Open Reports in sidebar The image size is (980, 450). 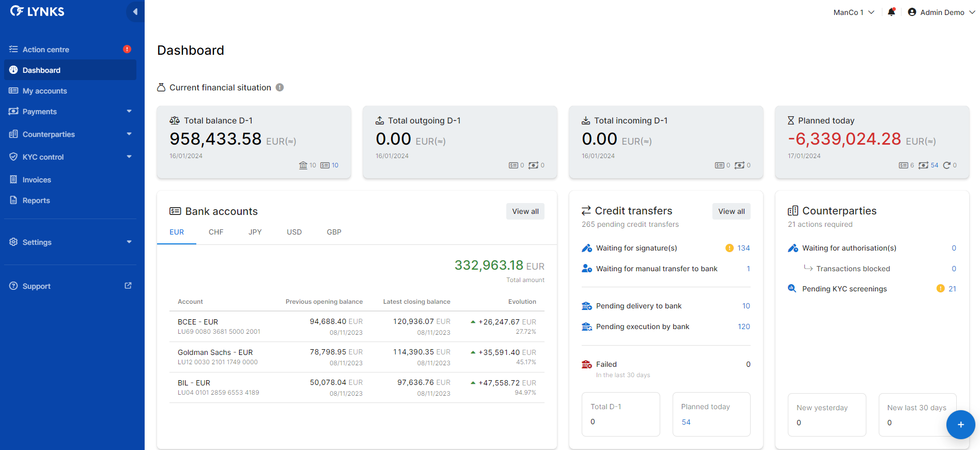point(70,200)
